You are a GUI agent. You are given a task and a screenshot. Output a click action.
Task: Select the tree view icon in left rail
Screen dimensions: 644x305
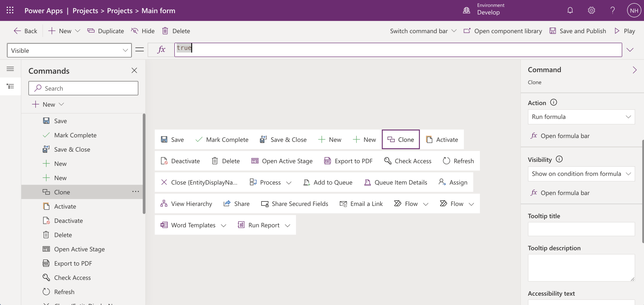click(x=10, y=87)
